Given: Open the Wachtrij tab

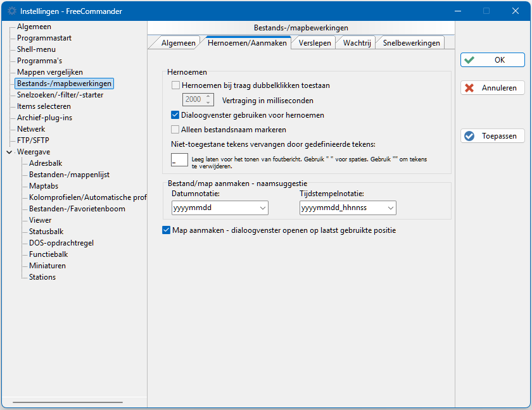Looking at the screenshot, I should point(357,43).
